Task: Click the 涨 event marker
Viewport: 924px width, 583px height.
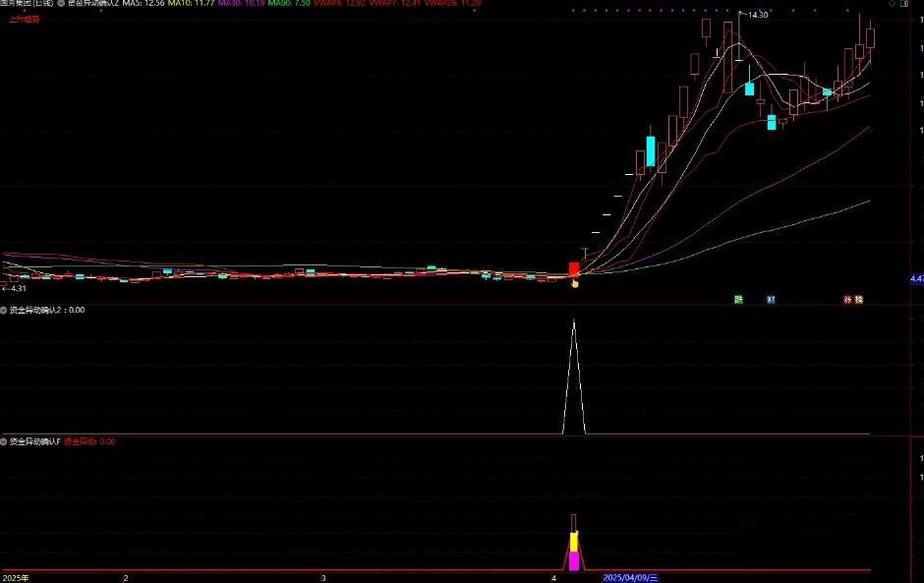Action: point(846,299)
